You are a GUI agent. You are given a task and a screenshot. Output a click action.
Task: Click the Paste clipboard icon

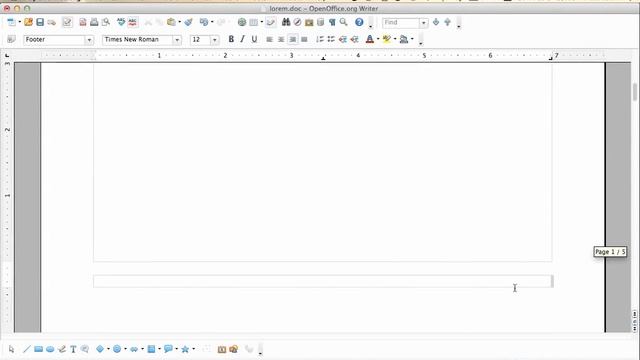point(171,22)
